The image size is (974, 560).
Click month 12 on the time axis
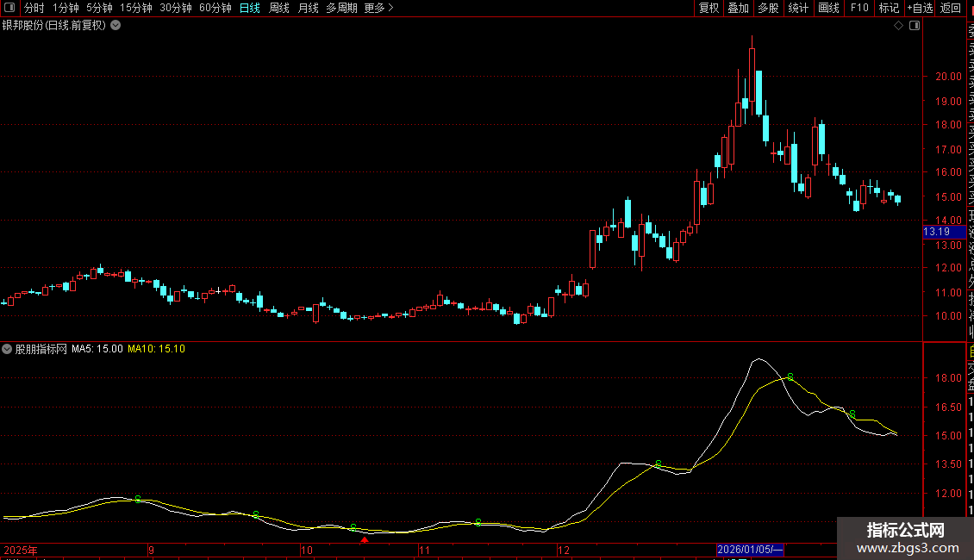pyautogui.click(x=564, y=550)
